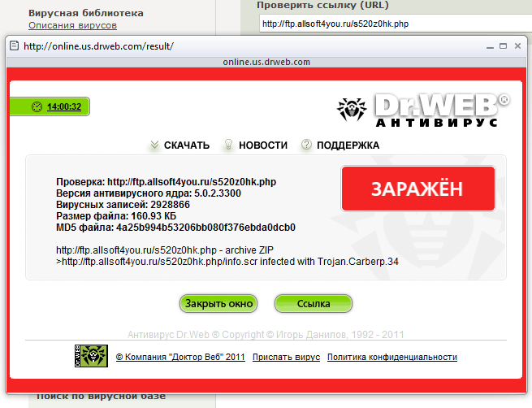Select the MD5 файла hash line

175,228
